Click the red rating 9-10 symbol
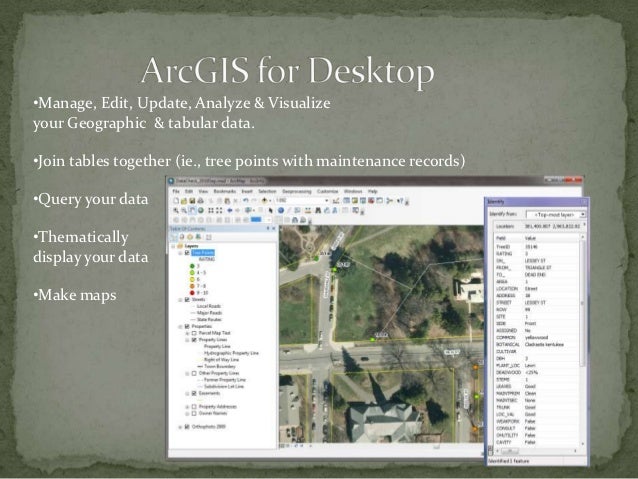This screenshot has height=479, width=638. click(192, 293)
